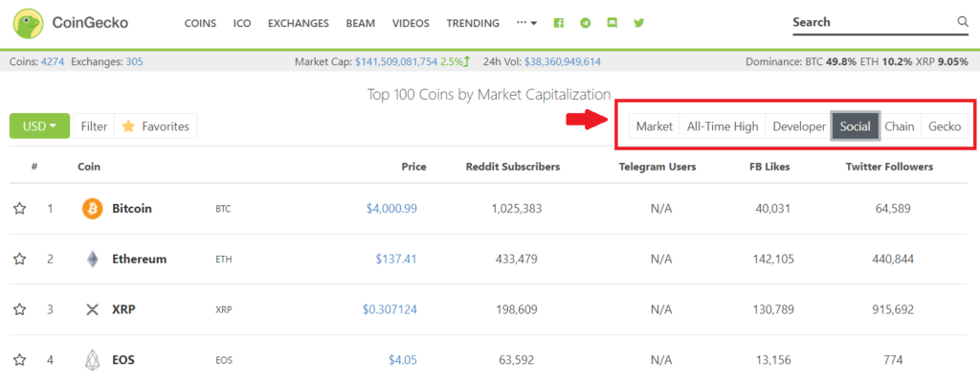Switch to the Gecko tab
Screen dimensions: 980x385
pos(945,126)
